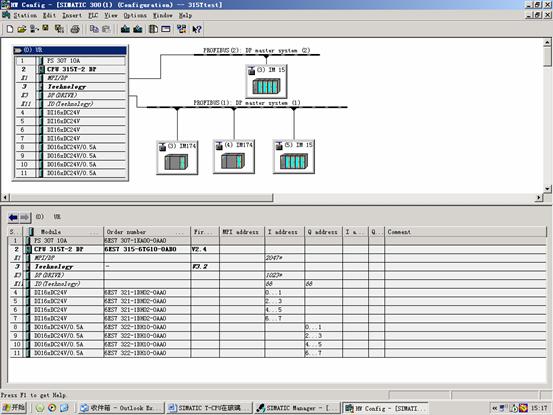This screenshot has height=415, width=553.
Task: Switch to Outlook inbox taskbar button
Action: (x=121, y=408)
